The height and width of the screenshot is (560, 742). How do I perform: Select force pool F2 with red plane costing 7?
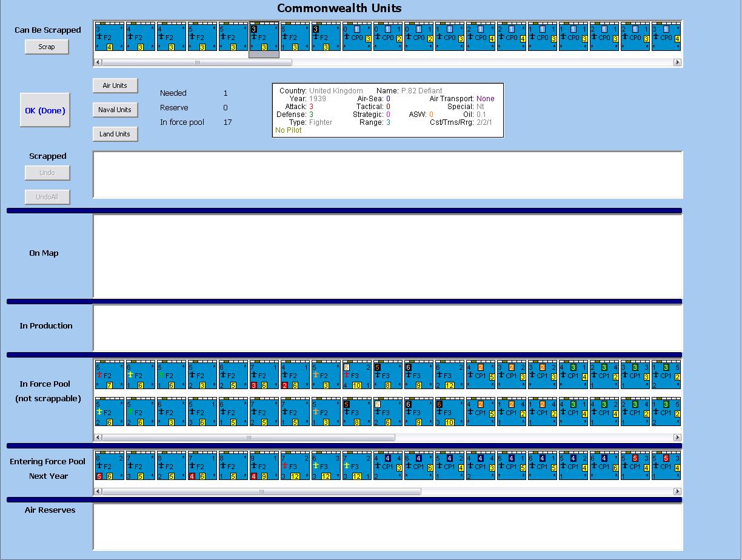click(110, 375)
